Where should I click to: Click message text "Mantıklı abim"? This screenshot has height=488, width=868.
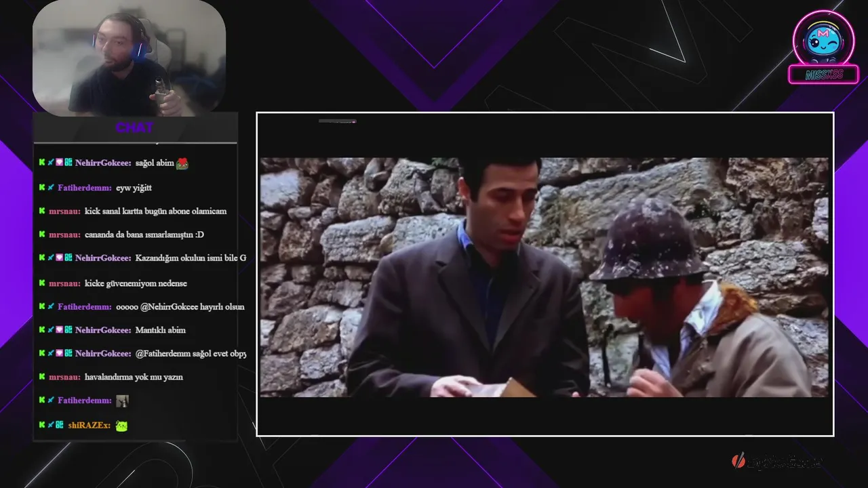click(x=161, y=330)
